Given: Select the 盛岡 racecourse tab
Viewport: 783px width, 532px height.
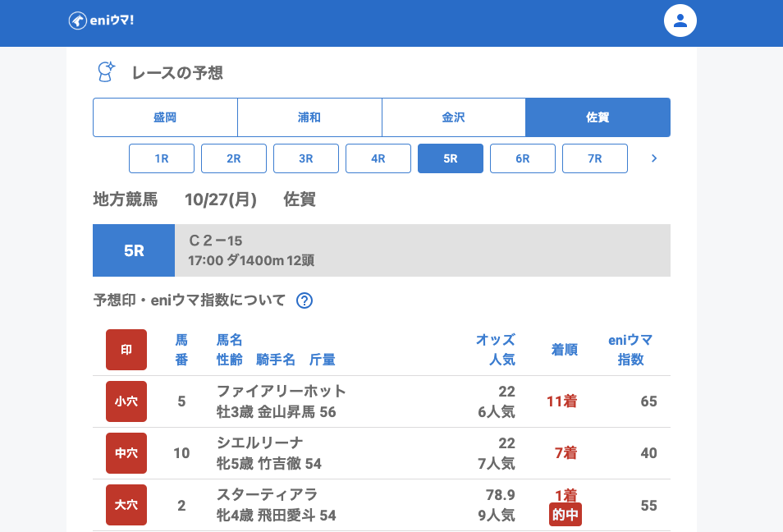Looking at the screenshot, I should click(165, 117).
